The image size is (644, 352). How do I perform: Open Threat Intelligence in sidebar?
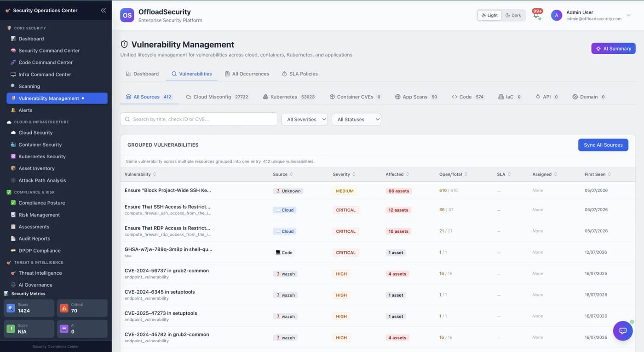pyautogui.click(x=40, y=273)
